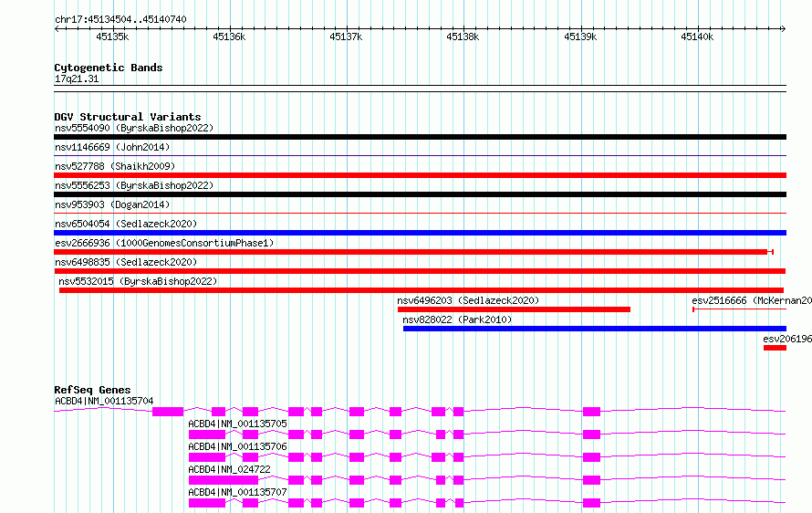Click the 45140k ruler label
The width and height of the screenshot is (812, 513).
point(697,37)
